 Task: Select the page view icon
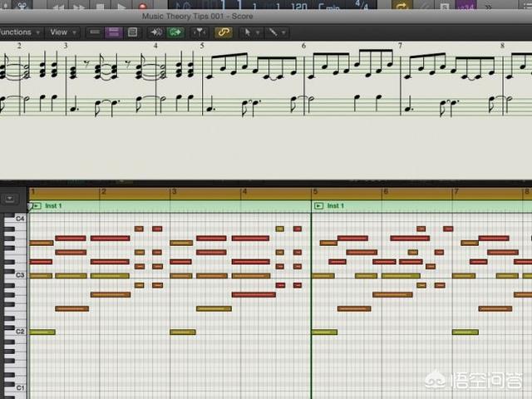(x=131, y=32)
